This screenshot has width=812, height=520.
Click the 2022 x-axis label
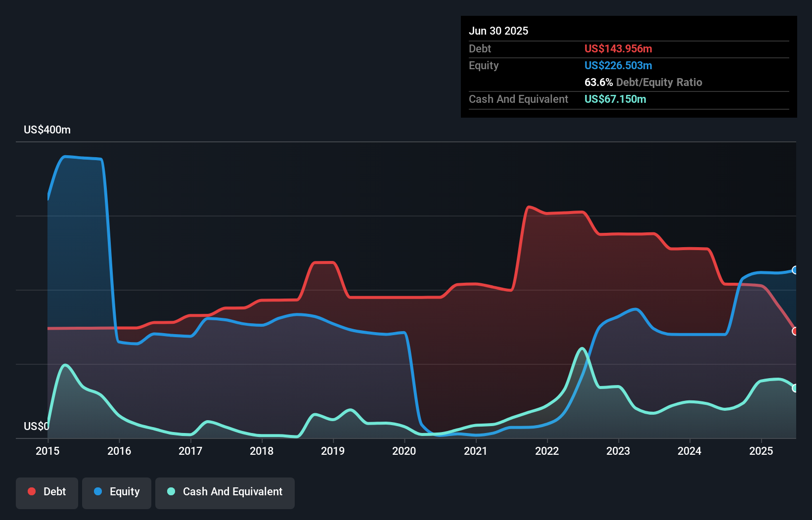tap(547, 451)
